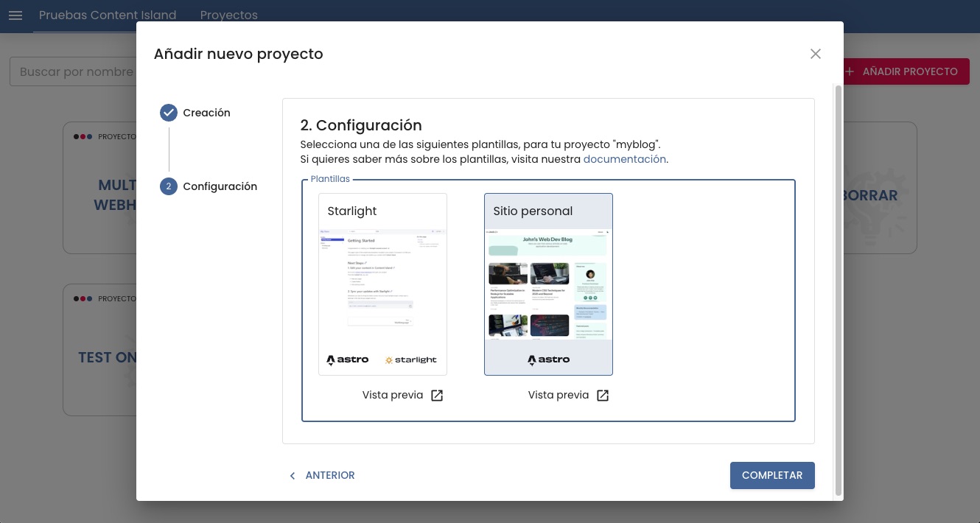Click the Creación step checkmark icon
980x523 pixels.
pos(169,113)
